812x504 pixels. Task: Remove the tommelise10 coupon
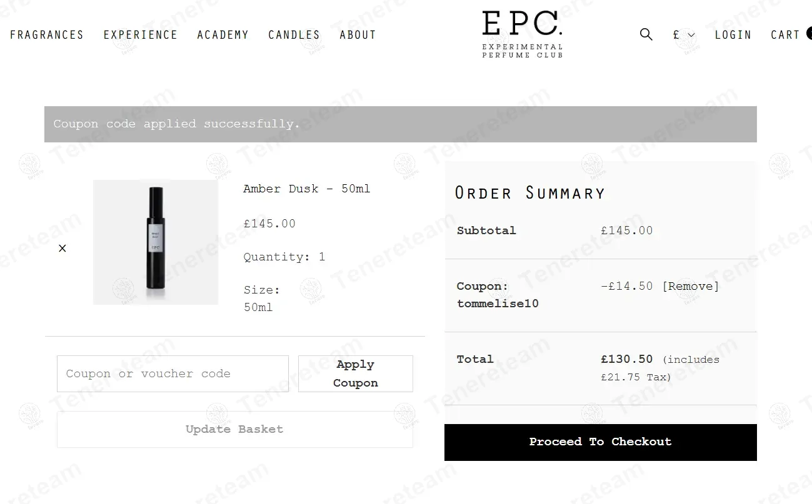689,285
